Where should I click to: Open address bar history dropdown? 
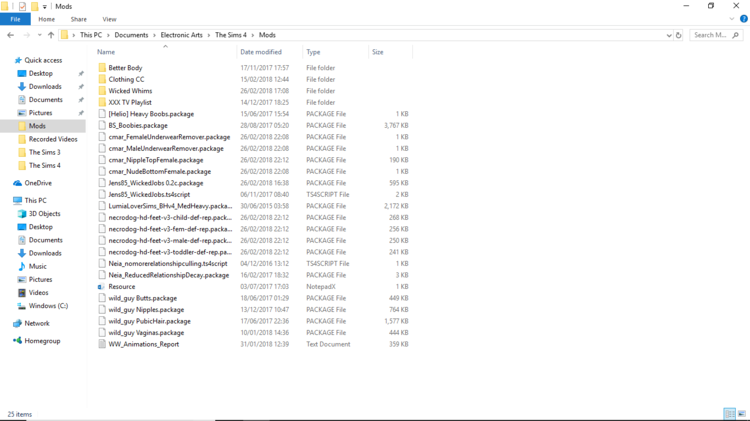(669, 35)
